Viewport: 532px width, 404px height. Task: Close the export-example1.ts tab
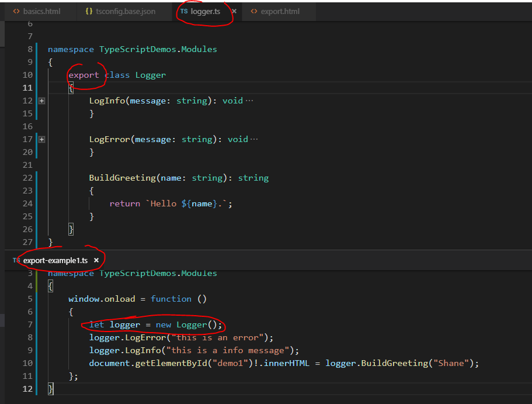(x=96, y=260)
